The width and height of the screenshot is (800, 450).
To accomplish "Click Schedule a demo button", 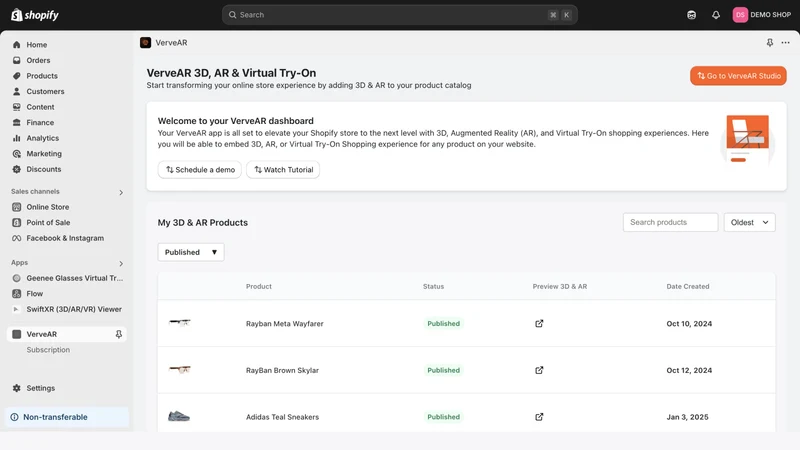I will 199,170.
